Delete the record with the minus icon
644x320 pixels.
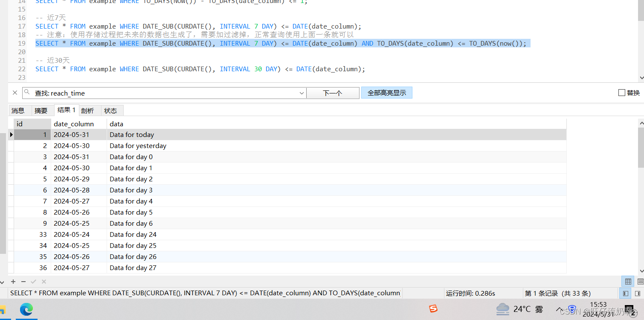(x=23, y=282)
